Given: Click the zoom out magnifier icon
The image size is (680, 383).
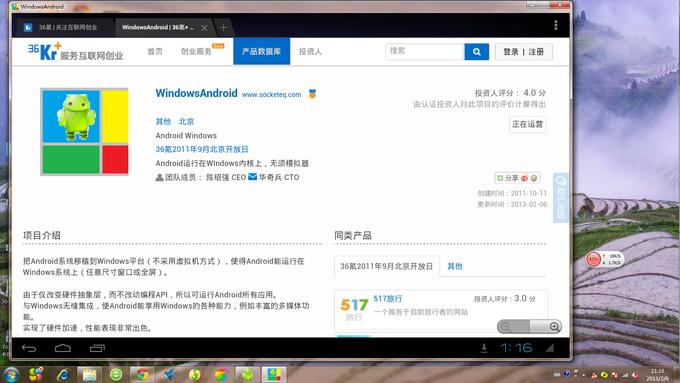Looking at the screenshot, I should tap(505, 327).
